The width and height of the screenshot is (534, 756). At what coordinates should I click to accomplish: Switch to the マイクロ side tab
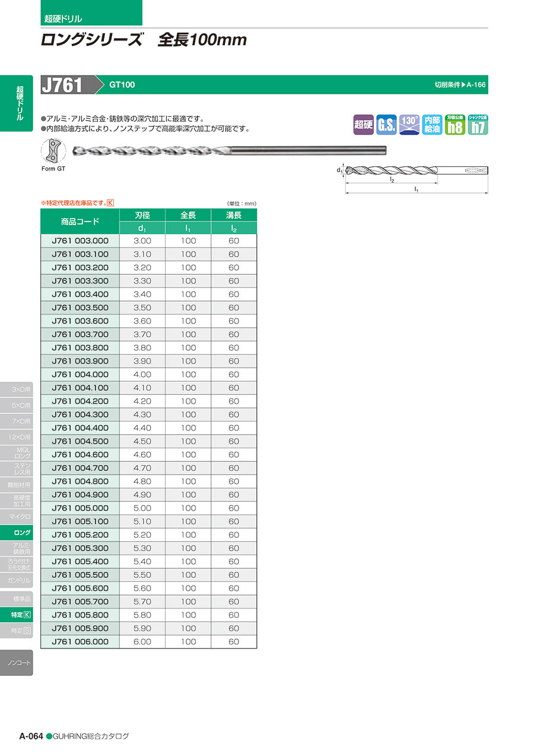click(x=17, y=517)
